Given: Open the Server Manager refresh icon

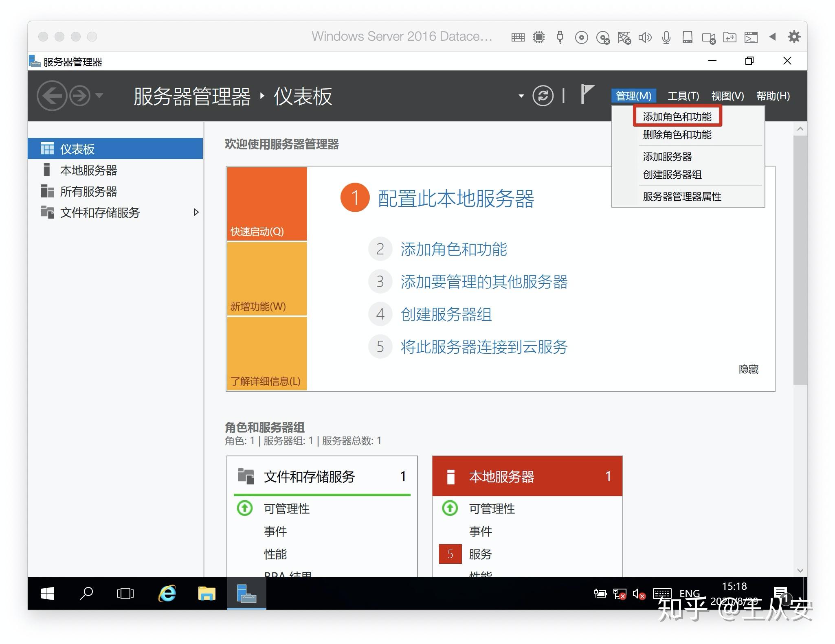Looking at the screenshot, I should point(544,96).
